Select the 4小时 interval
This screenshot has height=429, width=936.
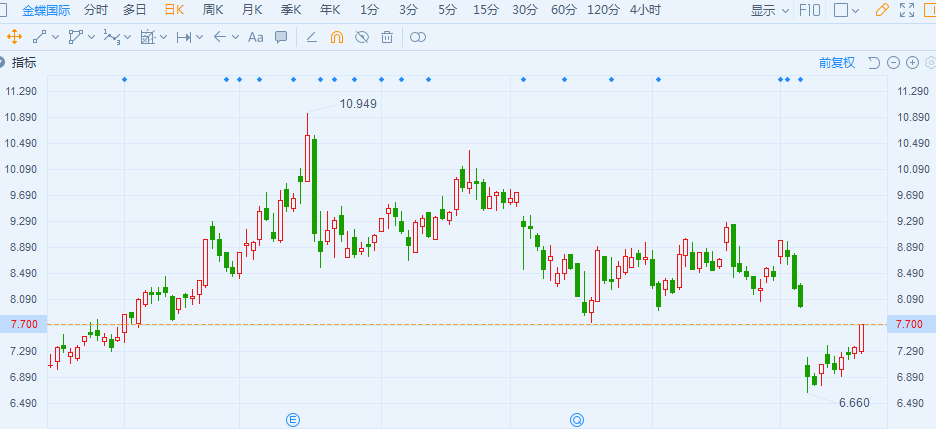point(645,10)
